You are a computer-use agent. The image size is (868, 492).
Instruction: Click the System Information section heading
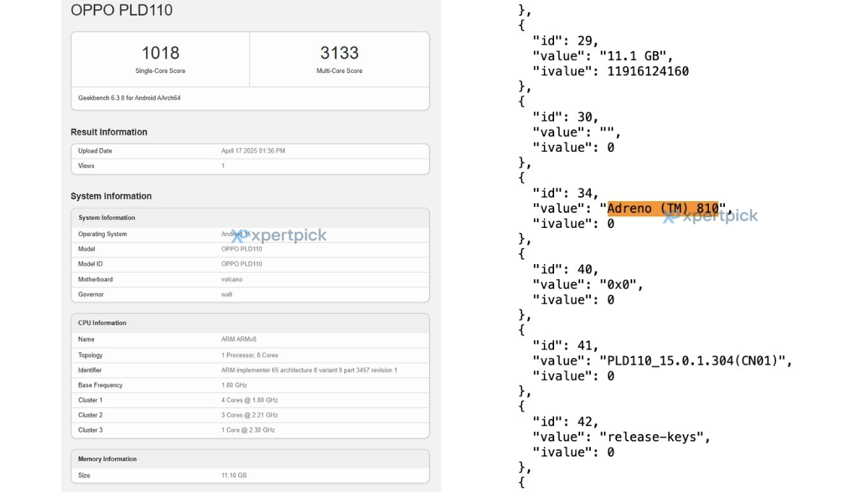tap(111, 196)
